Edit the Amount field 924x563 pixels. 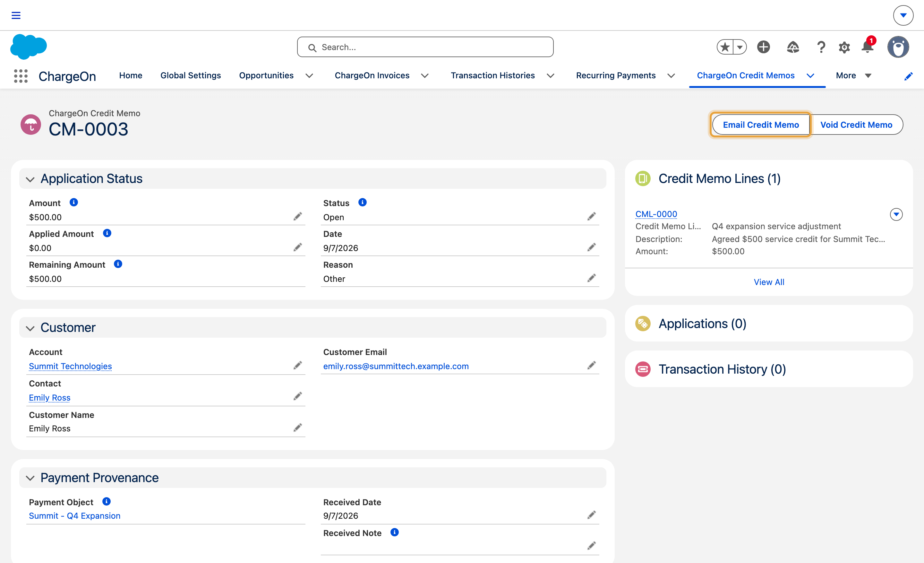[x=298, y=216]
